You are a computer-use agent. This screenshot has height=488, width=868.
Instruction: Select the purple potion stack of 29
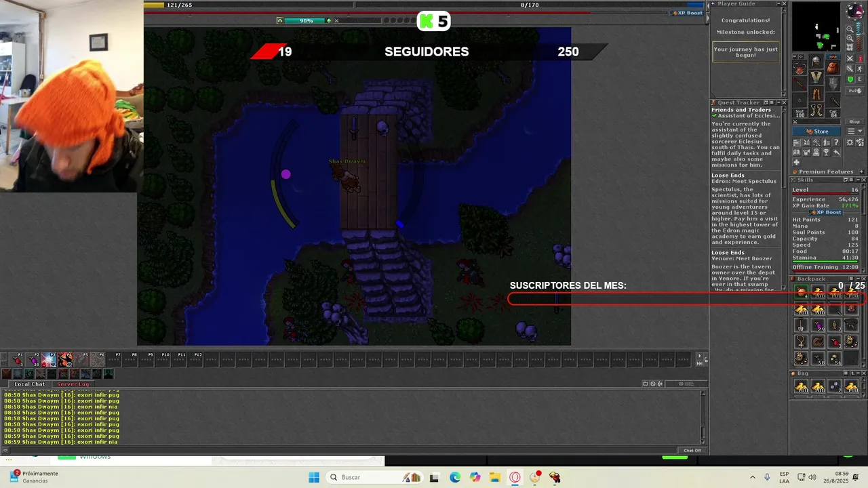(x=818, y=325)
